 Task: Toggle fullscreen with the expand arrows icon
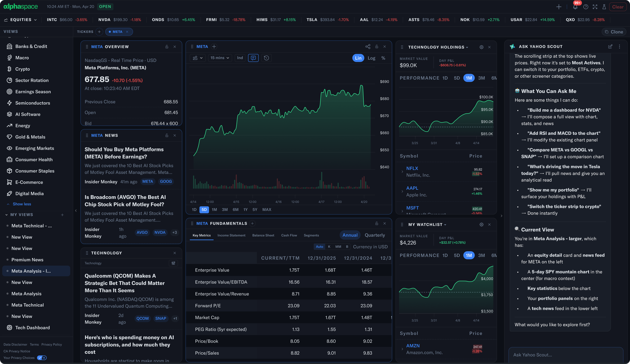pyautogui.click(x=595, y=7)
